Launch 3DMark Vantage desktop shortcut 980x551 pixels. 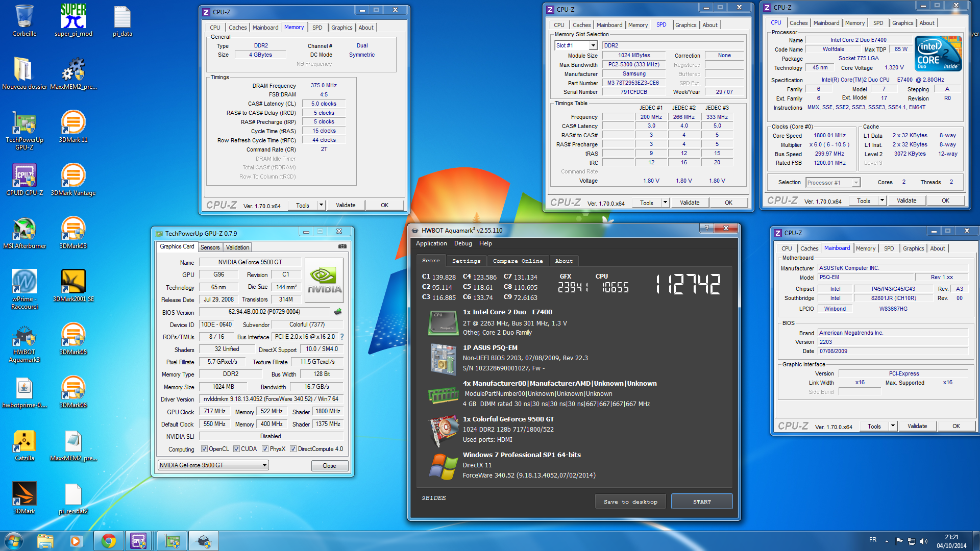(x=73, y=180)
